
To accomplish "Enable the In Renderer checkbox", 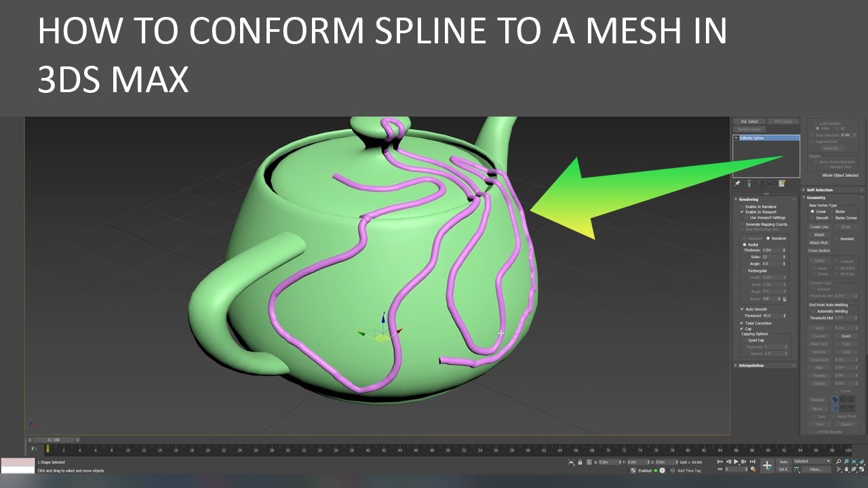I will coord(742,207).
